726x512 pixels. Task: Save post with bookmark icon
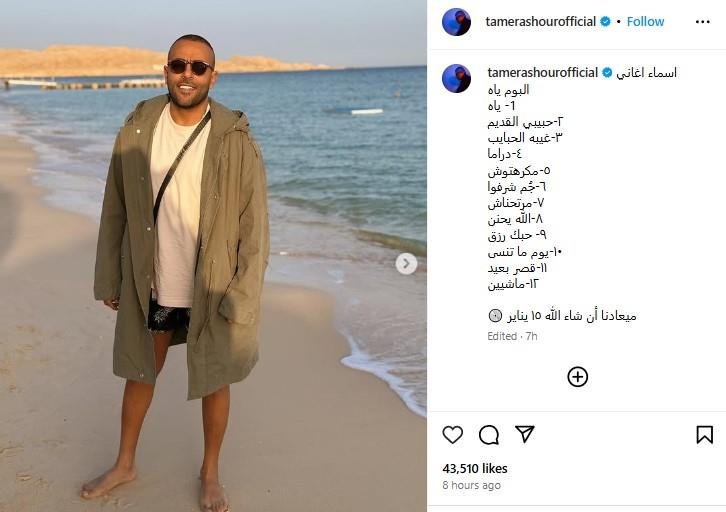tap(704, 435)
